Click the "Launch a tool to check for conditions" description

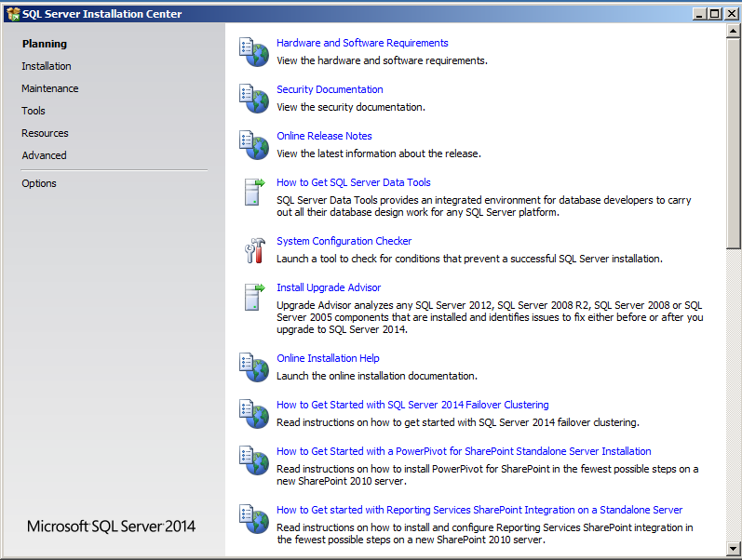point(469,259)
